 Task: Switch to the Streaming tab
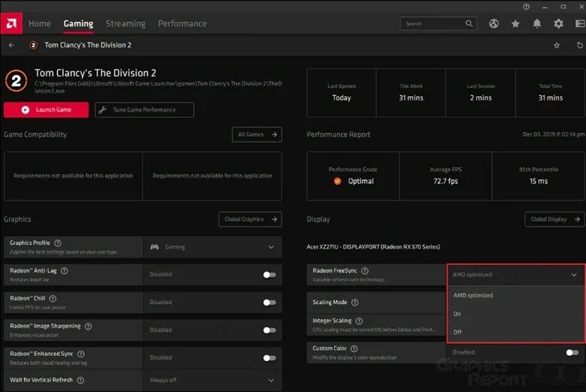125,23
